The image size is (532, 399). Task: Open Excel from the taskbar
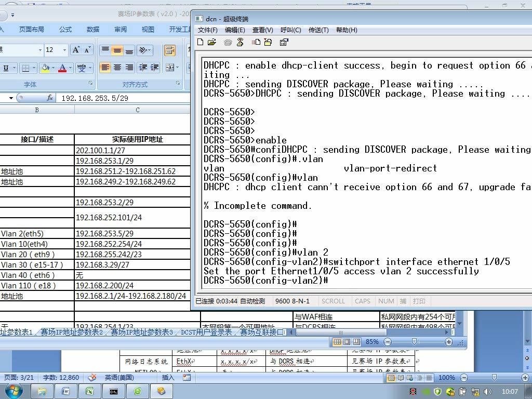(89, 392)
